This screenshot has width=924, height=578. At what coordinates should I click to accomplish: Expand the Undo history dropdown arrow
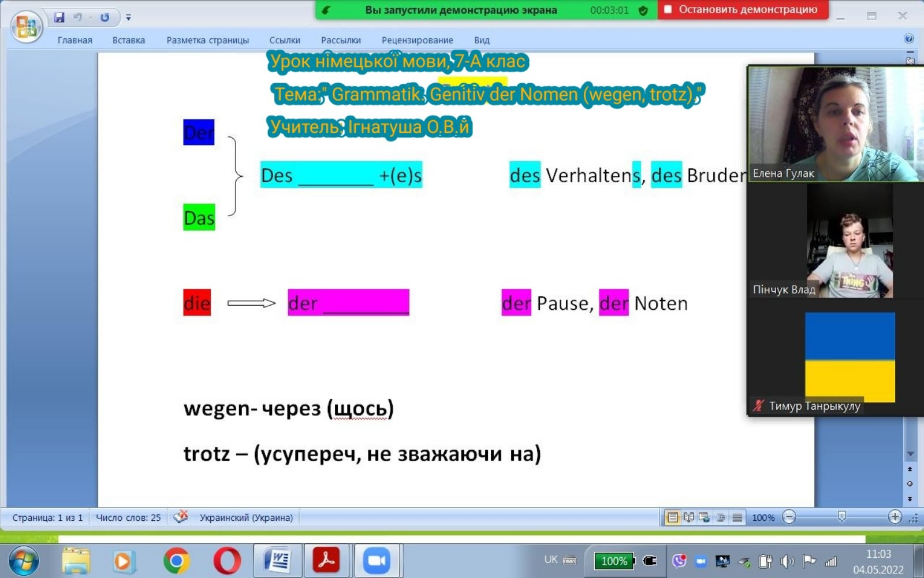point(91,18)
